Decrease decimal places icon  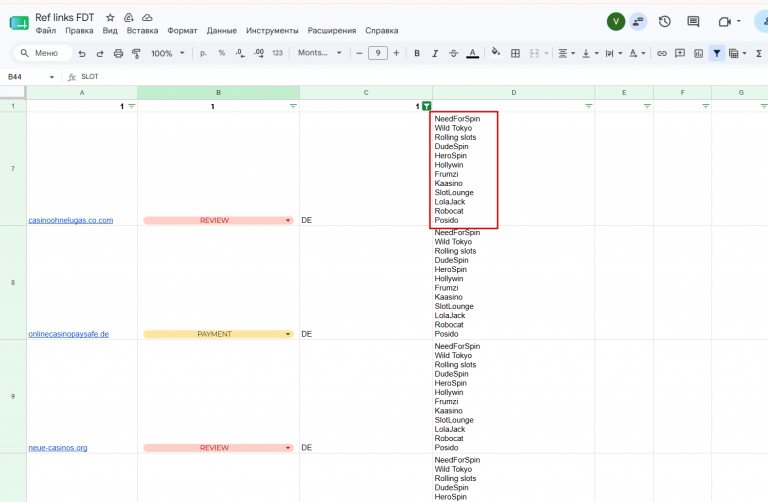pyautogui.click(x=240, y=53)
